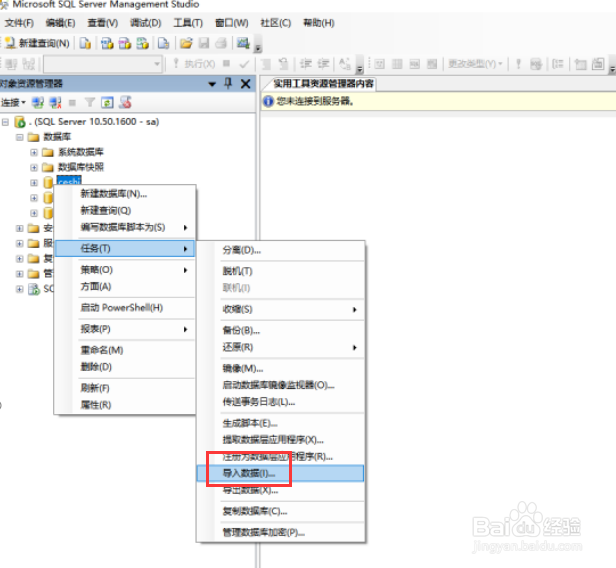Choose 新建查询(Q) in context menu
This screenshot has width=616, height=568.
125,211
